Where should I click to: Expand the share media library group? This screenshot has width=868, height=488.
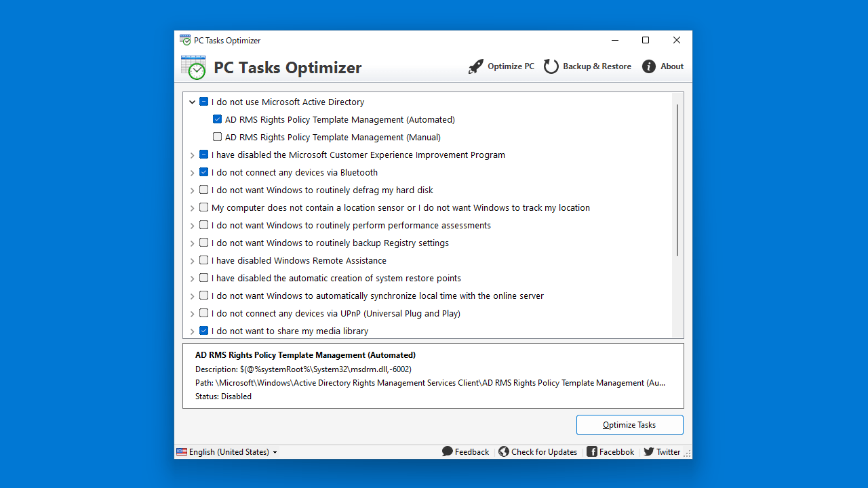192,331
